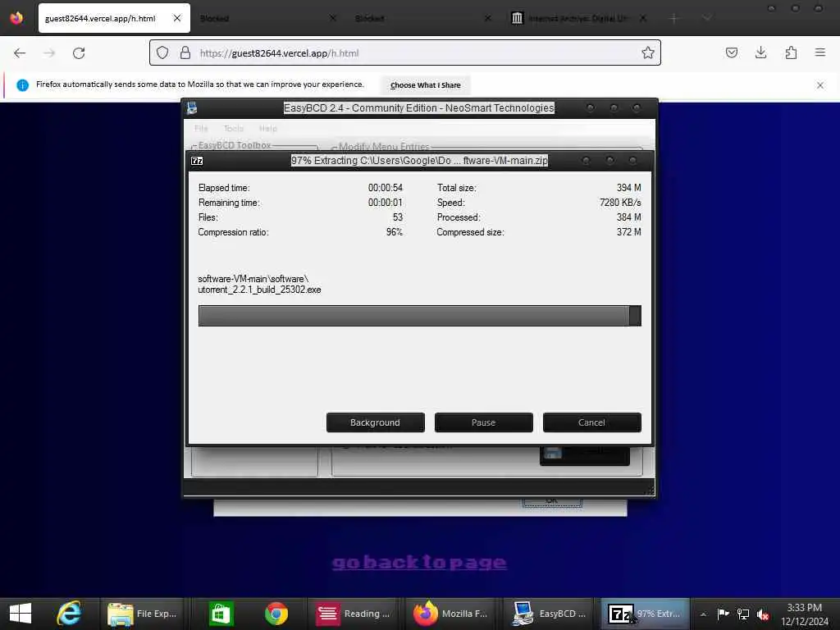Click the tracking protection shield icon
840x630 pixels.
(162, 53)
